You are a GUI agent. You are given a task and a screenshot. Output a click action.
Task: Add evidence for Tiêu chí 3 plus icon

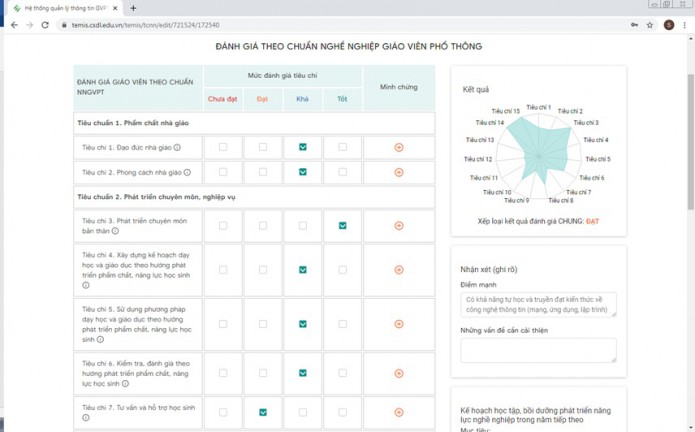point(399,226)
